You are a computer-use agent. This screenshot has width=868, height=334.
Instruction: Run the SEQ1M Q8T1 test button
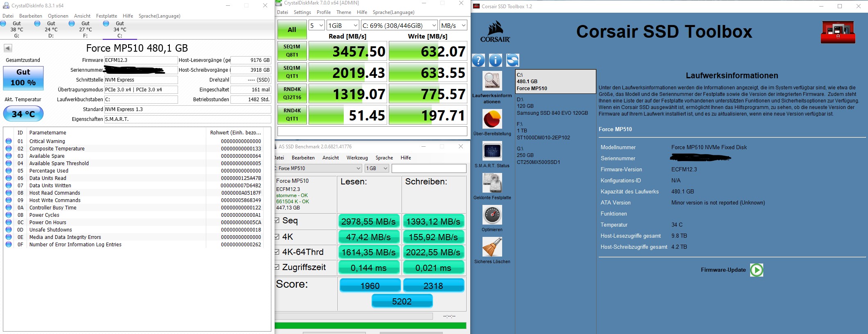pyautogui.click(x=292, y=51)
